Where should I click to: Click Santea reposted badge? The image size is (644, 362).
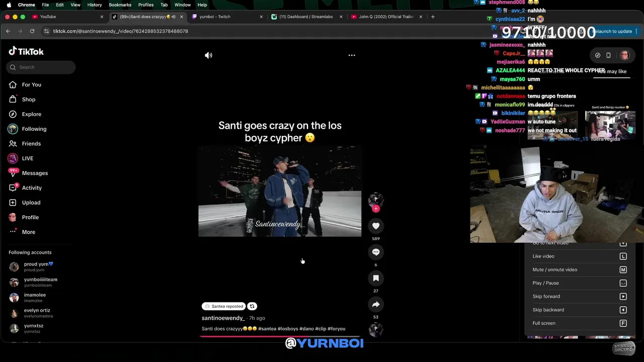pyautogui.click(x=224, y=306)
